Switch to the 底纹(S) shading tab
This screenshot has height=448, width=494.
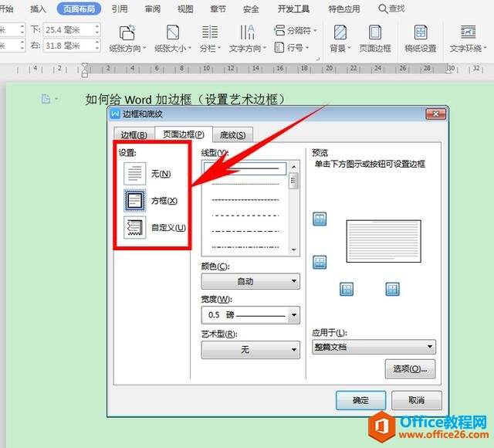(x=232, y=135)
